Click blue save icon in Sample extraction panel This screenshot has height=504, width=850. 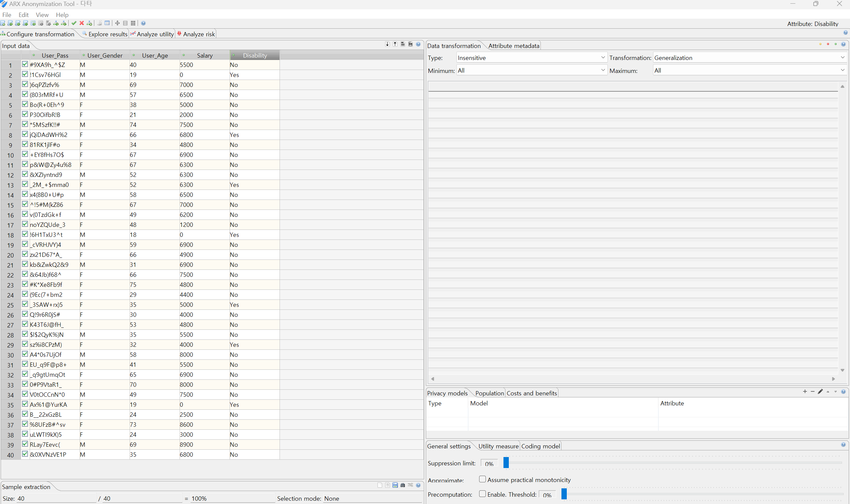pos(395,485)
